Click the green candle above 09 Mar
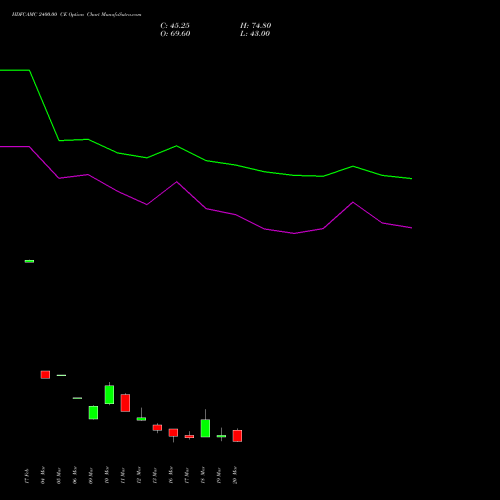This screenshot has width=500, height=500. 93,412
